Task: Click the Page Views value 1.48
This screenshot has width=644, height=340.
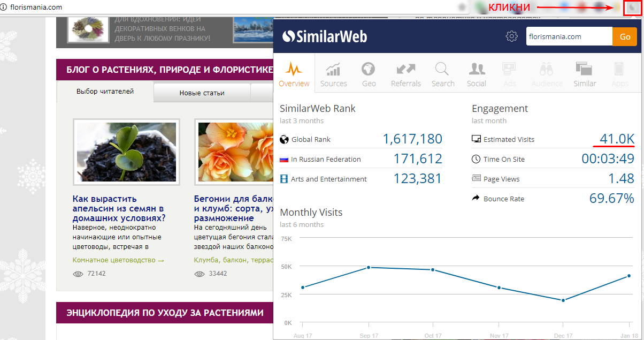Action: [x=621, y=179]
